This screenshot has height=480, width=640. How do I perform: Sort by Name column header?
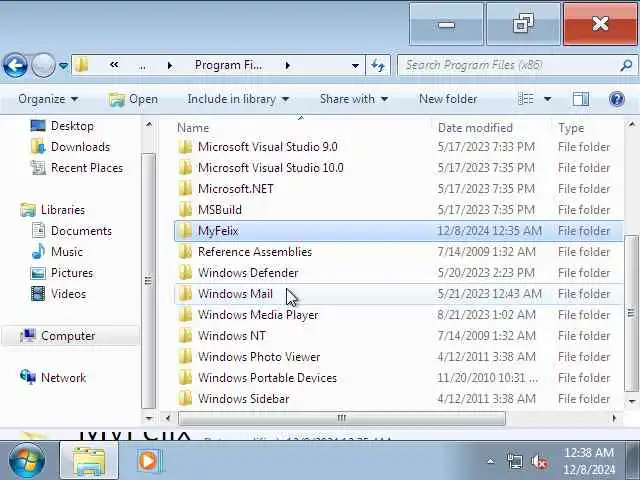[193, 128]
